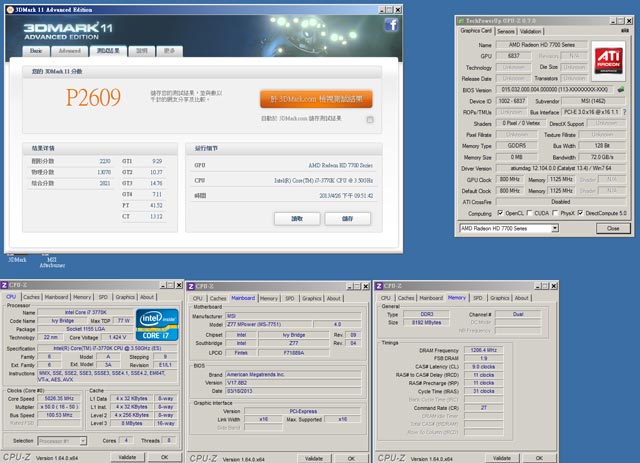Click the Intel Core i7 logo in CPU-Z
This screenshot has width=640, height=463.
click(x=157, y=325)
